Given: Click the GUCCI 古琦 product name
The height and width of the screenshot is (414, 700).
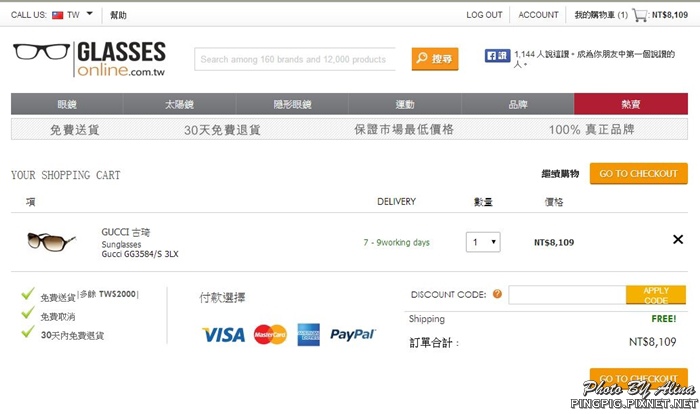Looking at the screenshot, I should (126, 232).
